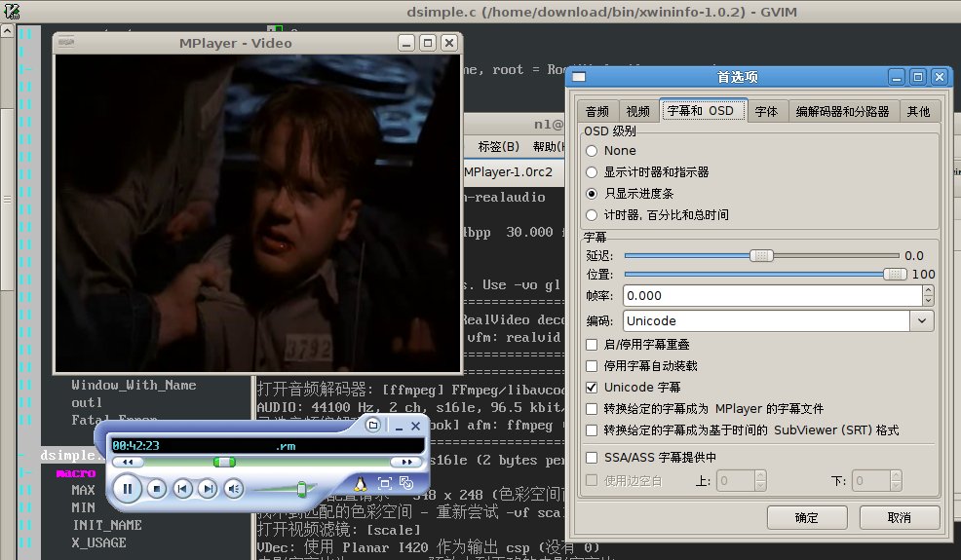
Task: Click the 帧率 input field
Action: tap(773, 295)
